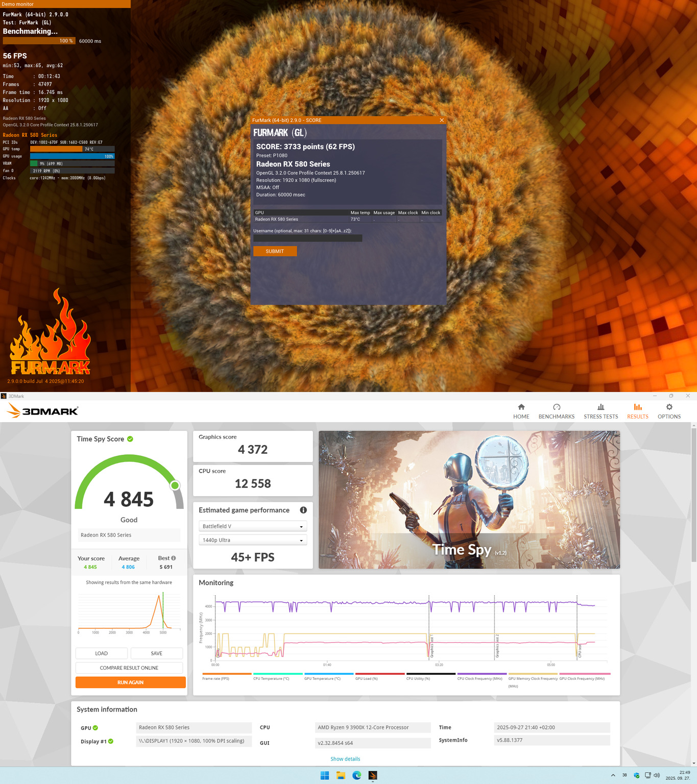Click the green check beside Display #1

tap(111, 741)
